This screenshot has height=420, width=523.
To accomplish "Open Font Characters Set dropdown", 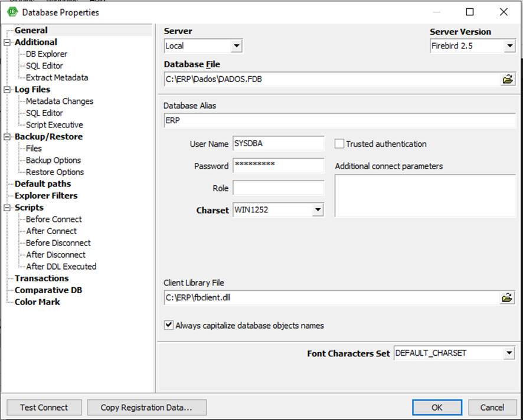I will 509,353.
